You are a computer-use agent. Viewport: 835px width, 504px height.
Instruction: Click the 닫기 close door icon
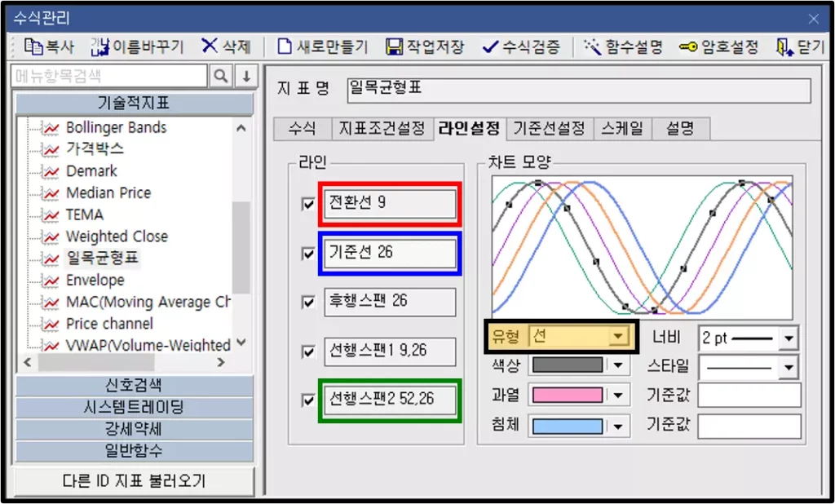tap(783, 47)
